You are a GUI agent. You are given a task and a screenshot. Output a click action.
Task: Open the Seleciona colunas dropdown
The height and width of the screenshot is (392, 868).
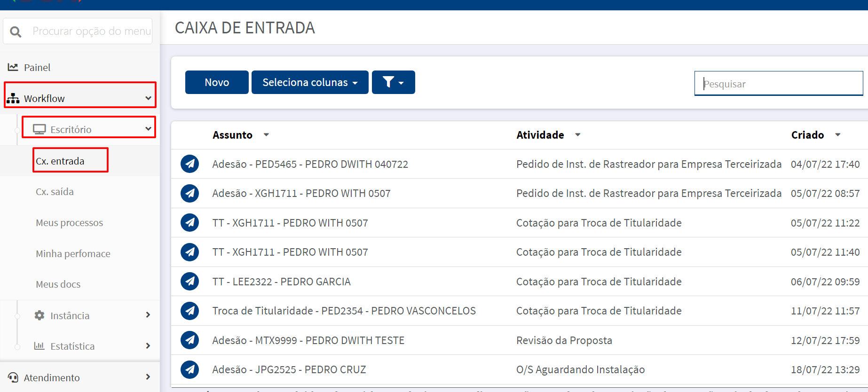tap(310, 82)
